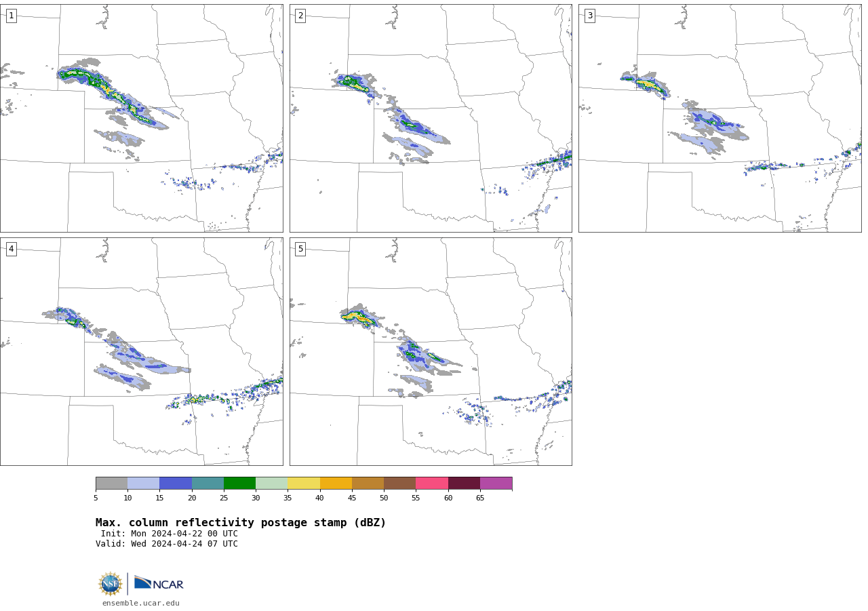Image resolution: width=868 pixels, height=611 pixels.
Task: Click the panel number 1 label
Action: pos(11,16)
